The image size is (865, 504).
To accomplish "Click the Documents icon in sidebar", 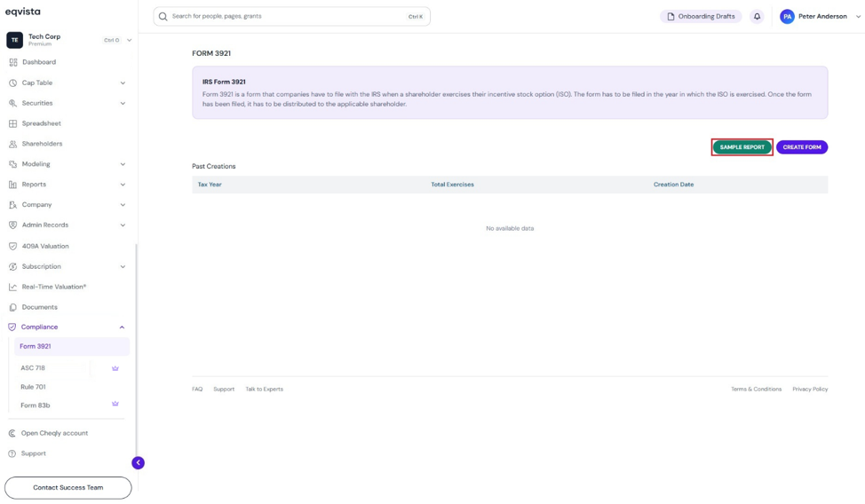I will (x=12, y=307).
